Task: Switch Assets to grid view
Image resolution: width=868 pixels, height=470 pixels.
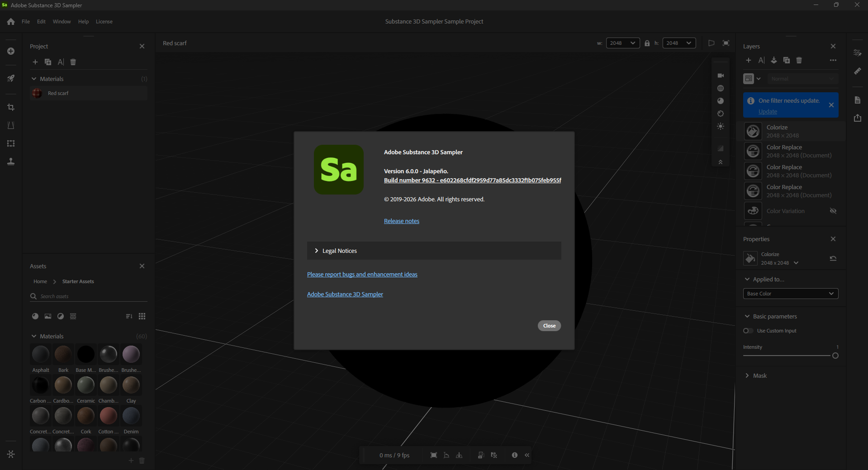Action: (142, 316)
